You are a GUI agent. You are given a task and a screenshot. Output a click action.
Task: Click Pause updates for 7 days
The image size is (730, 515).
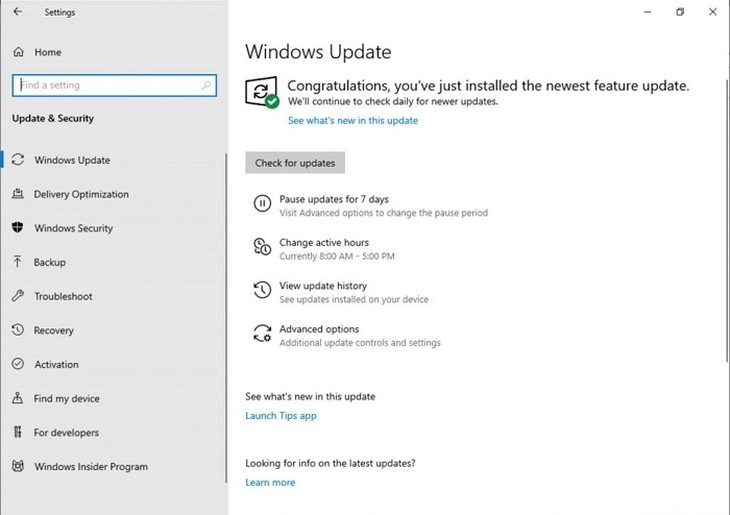(x=334, y=199)
